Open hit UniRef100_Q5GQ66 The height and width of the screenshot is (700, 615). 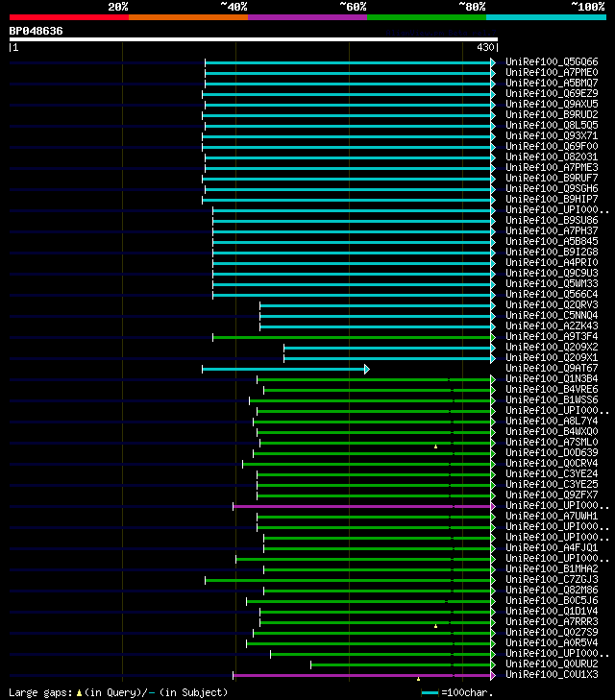tap(552, 61)
